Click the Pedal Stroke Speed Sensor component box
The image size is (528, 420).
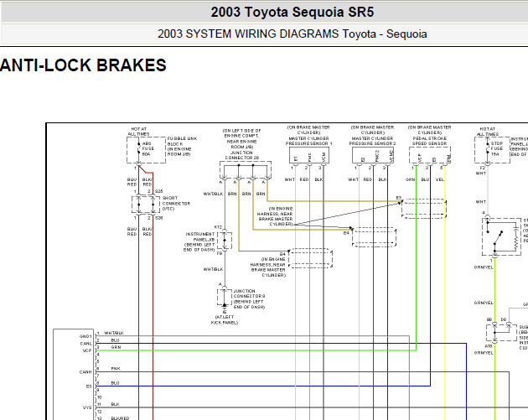[430, 156]
